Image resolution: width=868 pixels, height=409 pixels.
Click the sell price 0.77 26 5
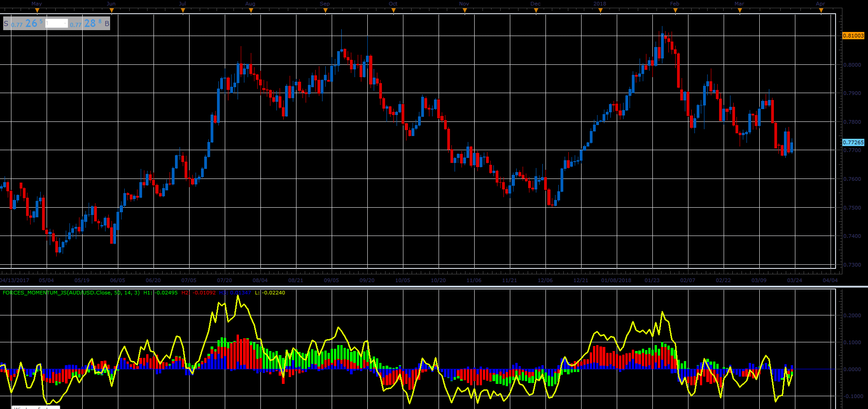click(26, 23)
